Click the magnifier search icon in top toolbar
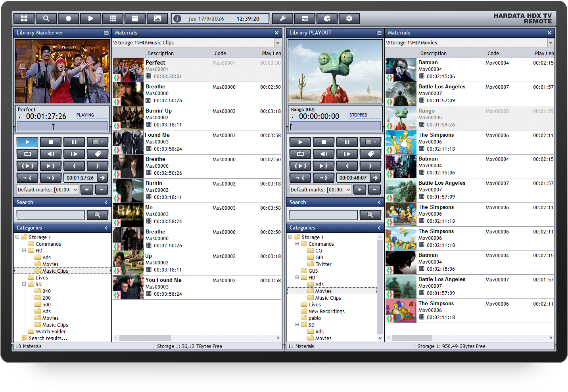568x392 pixels. pos(46,19)
